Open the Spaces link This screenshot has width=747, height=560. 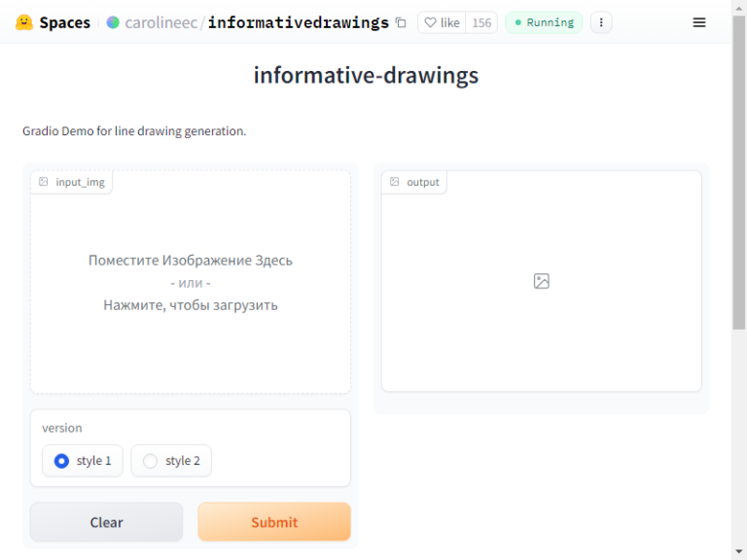coord(65,22)
